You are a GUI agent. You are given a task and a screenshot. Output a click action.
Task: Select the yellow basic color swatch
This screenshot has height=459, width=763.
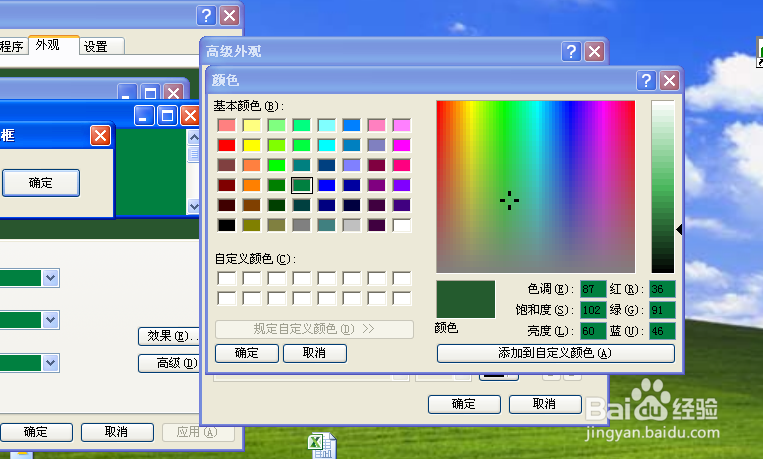point(252,145)
